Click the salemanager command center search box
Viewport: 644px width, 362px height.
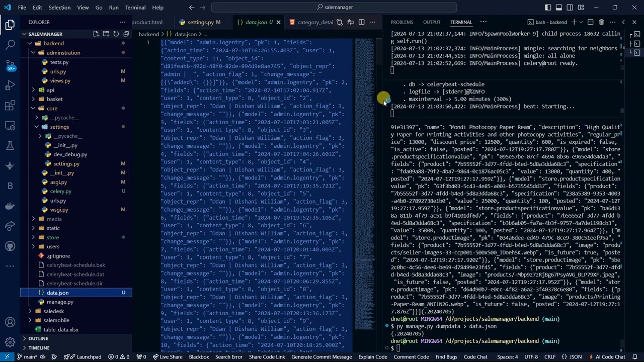point(334,8)
